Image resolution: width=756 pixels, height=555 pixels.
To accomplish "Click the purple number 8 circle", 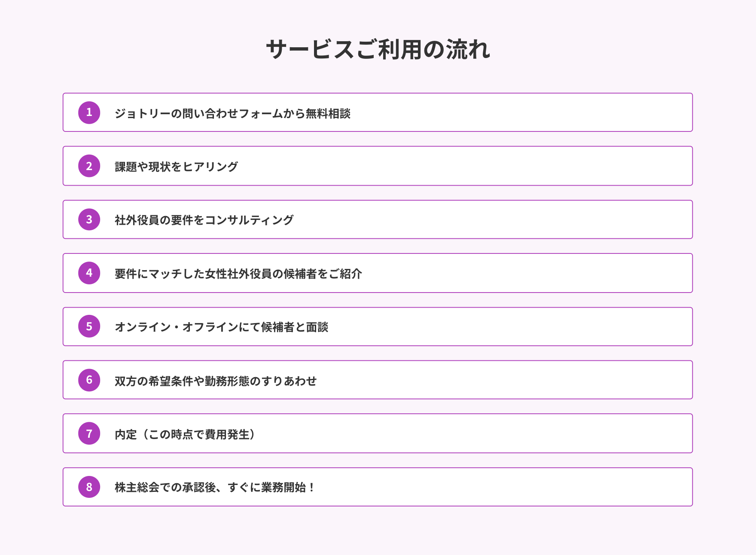I will click(89, 487).
